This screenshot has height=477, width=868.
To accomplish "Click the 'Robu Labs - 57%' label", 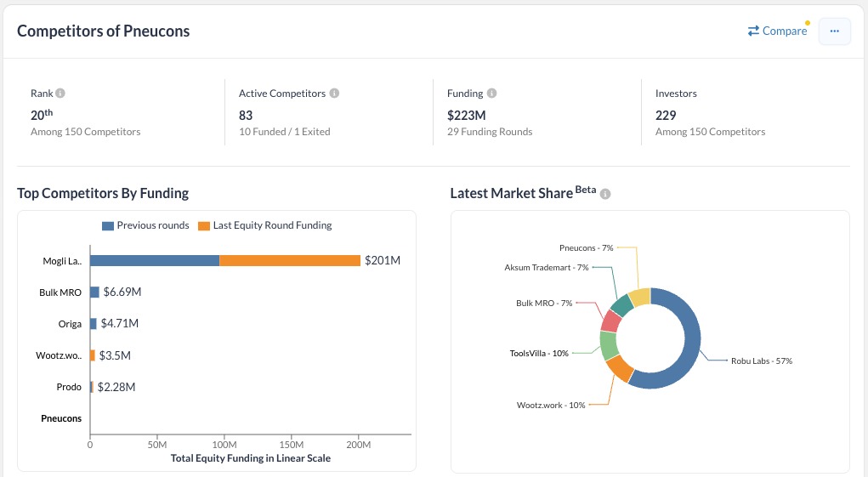I will tap(762, 361).
